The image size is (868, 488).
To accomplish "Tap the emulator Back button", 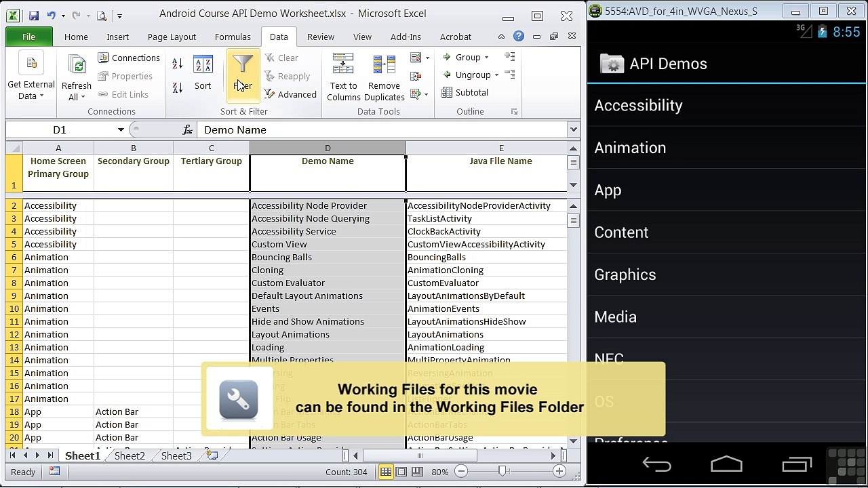I will [x=656, y=464].
